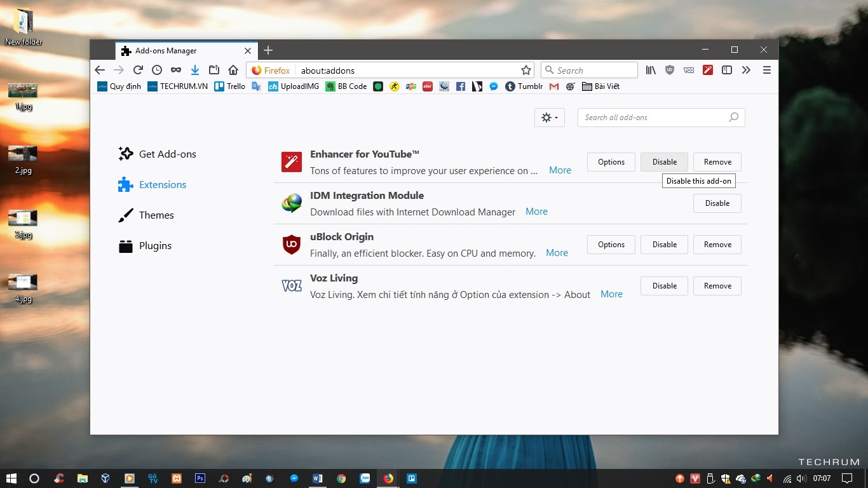
Task: Open the history clock icon
Action: click(x=157, y=71)
